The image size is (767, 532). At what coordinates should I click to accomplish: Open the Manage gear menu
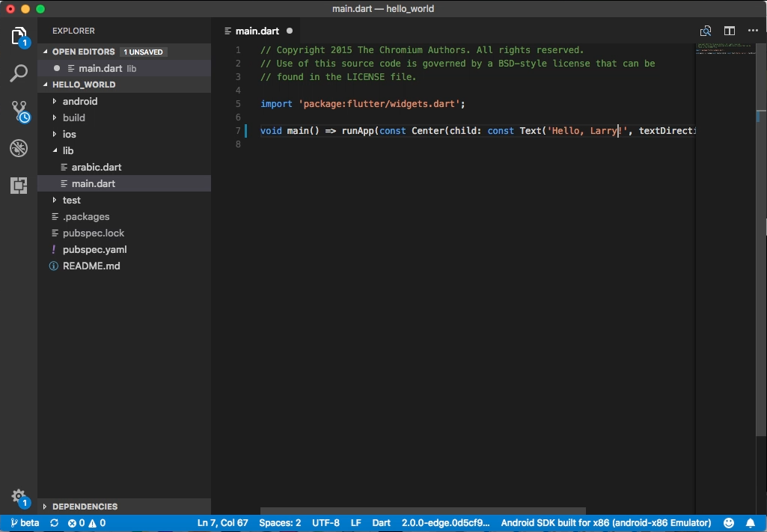tap(19, 498)
